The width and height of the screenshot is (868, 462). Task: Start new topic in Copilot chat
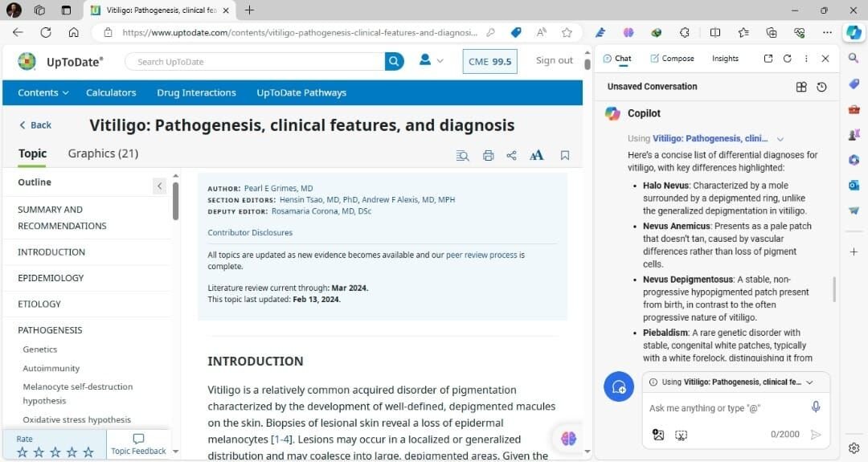click(x=619, y=386)
